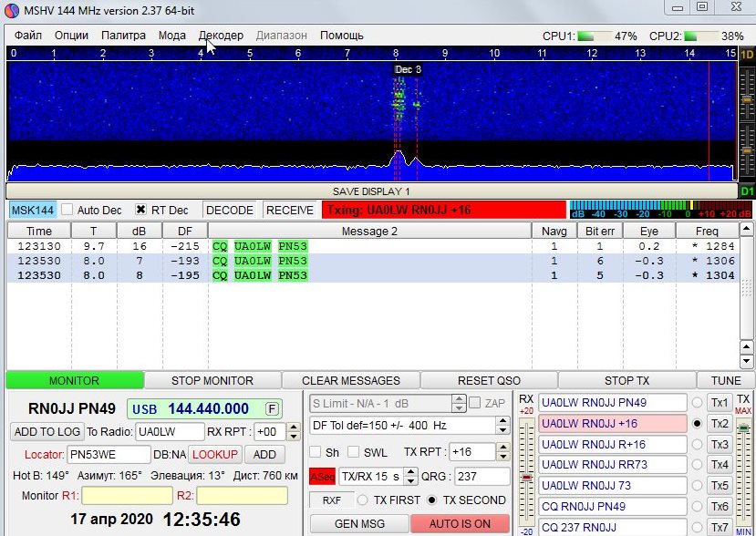Select the TX SECOND radio button

[x=431, y=500]
